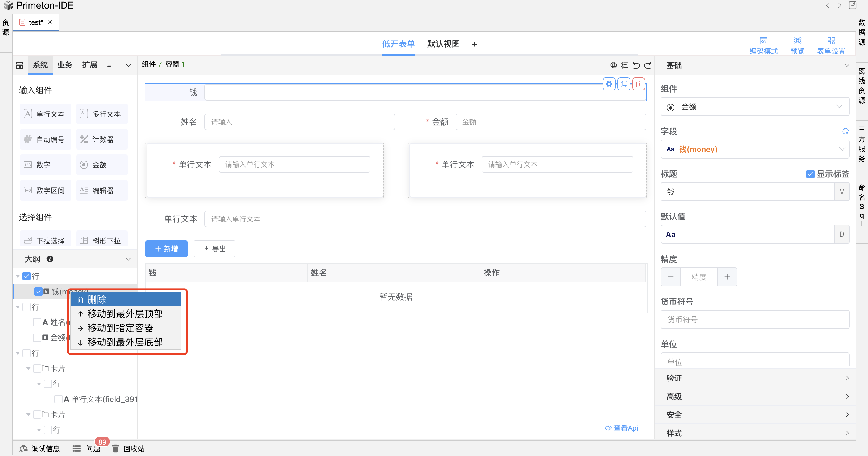Click the copy icon on 钱 field
868x456 pixels.
[x=624, y=84]
